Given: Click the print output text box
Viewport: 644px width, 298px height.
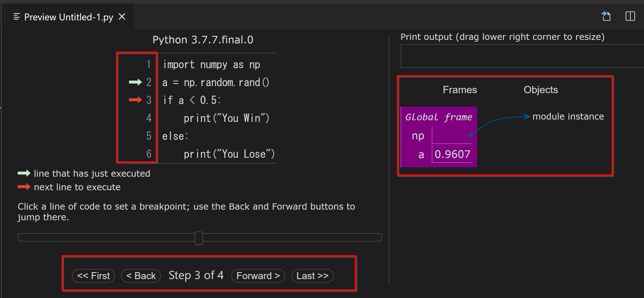Looking at the screenshot, I should coord(521,56).
